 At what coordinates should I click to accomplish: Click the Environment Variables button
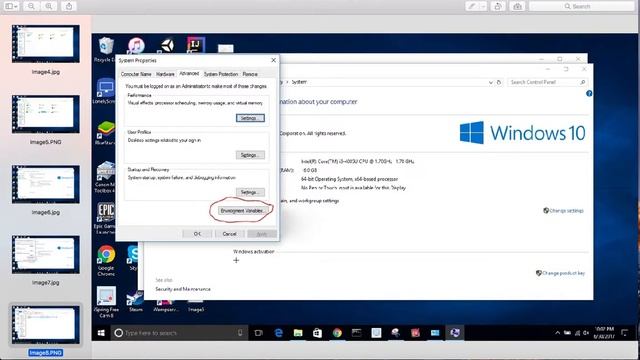[x=243, y=211]
